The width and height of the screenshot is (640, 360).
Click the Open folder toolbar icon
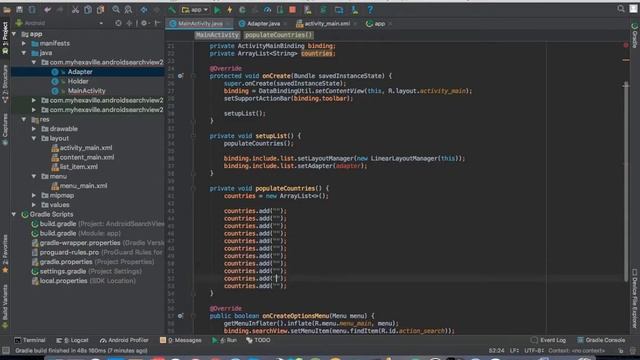(x=7, y=9)
